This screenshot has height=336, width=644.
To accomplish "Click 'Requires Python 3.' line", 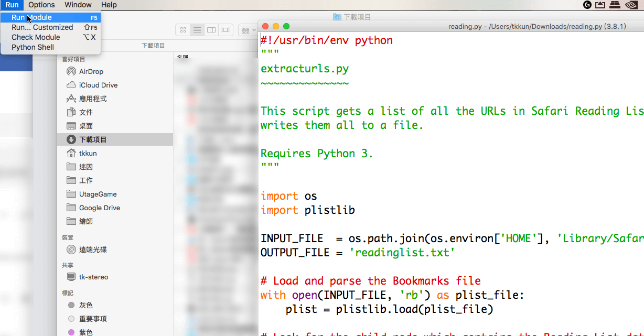I will pos(317,154).
